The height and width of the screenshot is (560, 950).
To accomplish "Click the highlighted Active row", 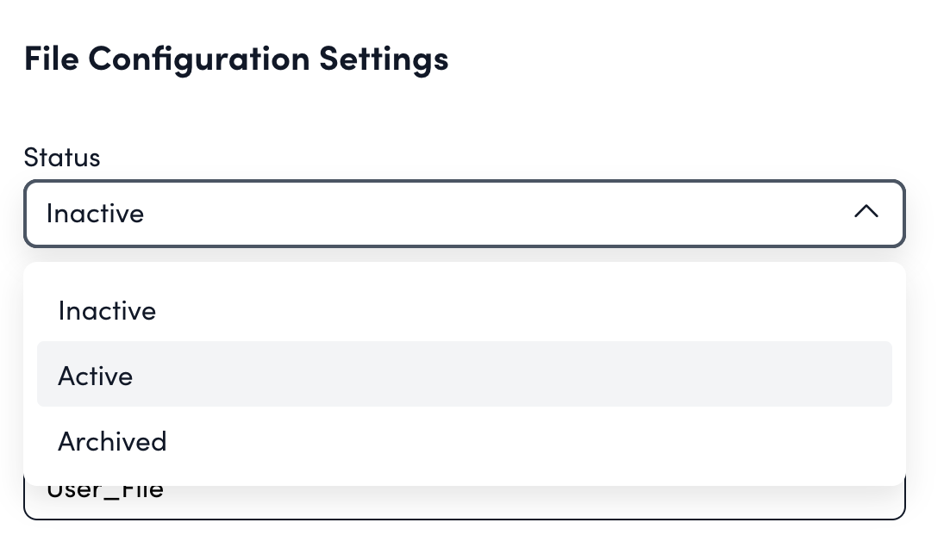I will pos(464,374).
